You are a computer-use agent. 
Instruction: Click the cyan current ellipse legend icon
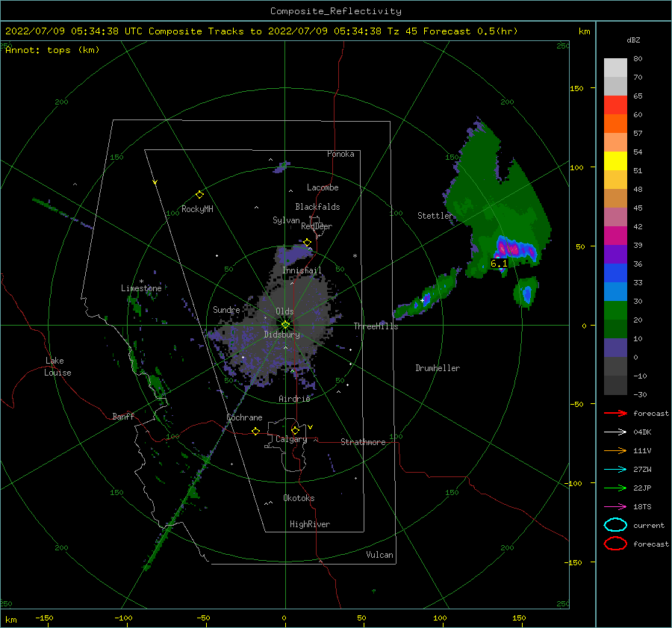pos(615,525)
